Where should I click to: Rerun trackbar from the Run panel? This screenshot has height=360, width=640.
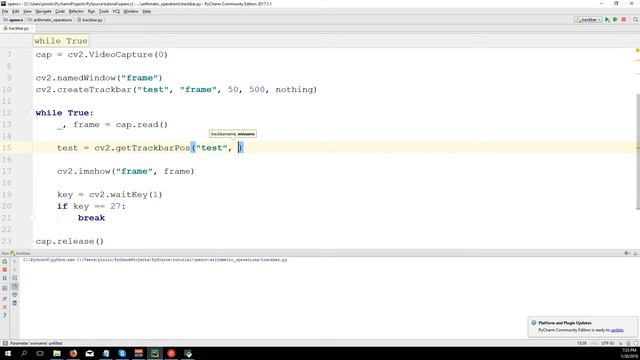pos(4,261)
